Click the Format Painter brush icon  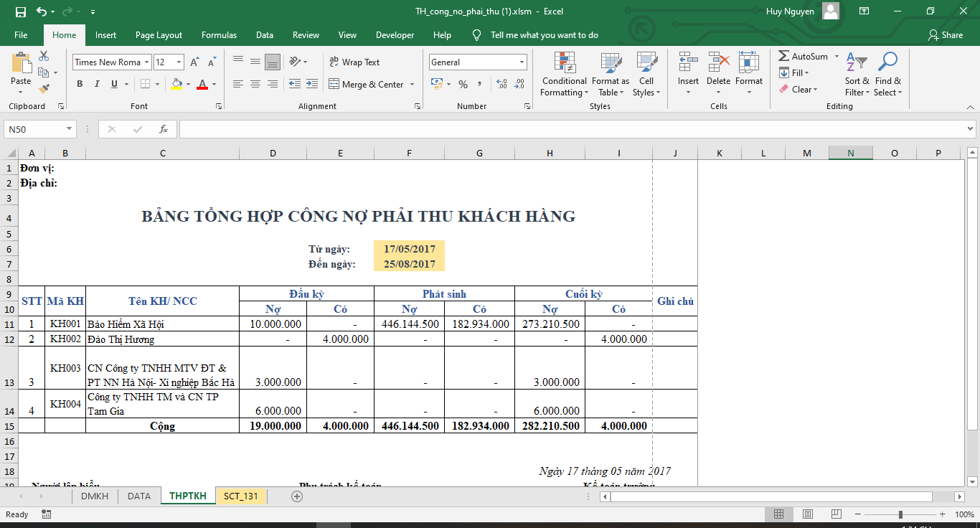44,89
